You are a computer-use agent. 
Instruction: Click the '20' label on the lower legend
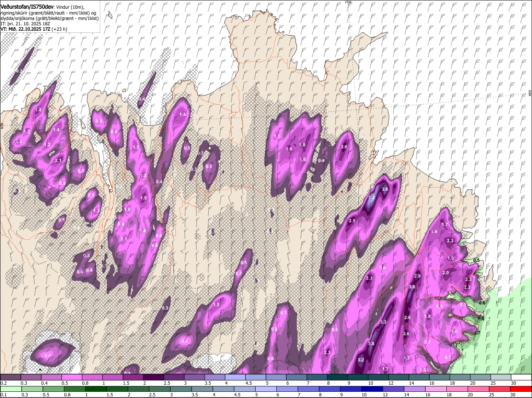click(x=470, y=395)
